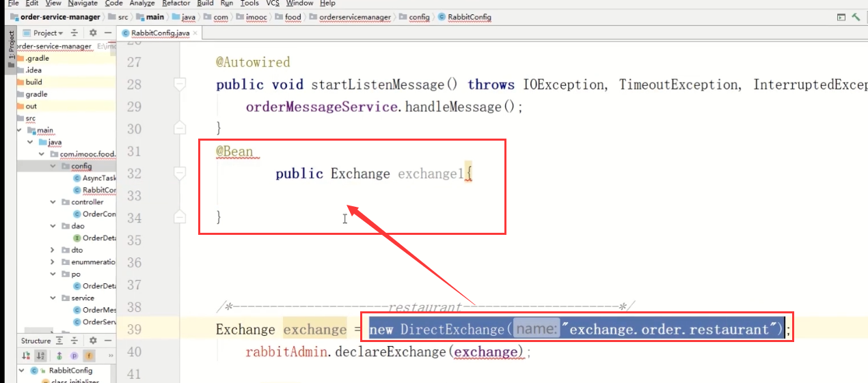This screenshot has height=383, width=868.
Task: Collapse all in Project panel
Action: 74,33
